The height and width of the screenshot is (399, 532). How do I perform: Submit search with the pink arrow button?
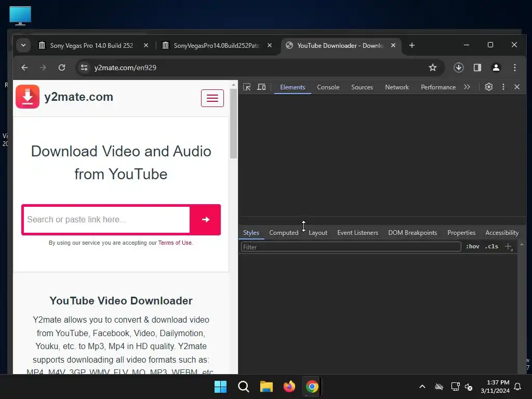coord(205,220)
